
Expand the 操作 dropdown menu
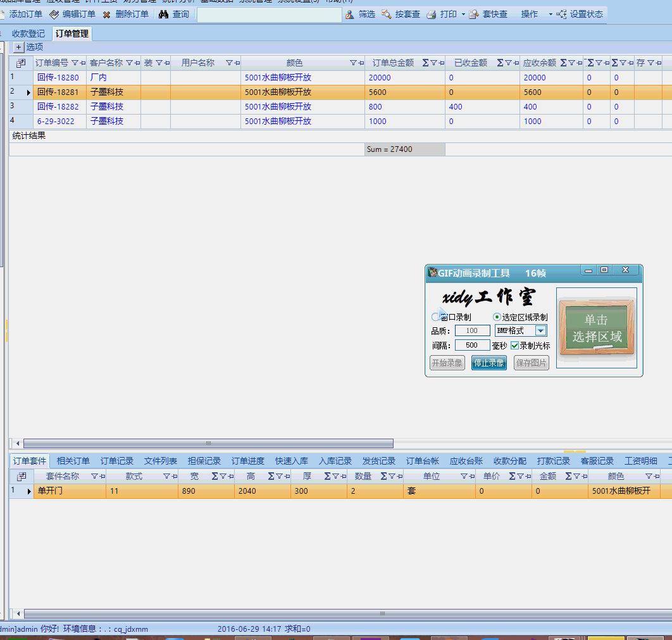pyautogui.click(x=550, y=14)
